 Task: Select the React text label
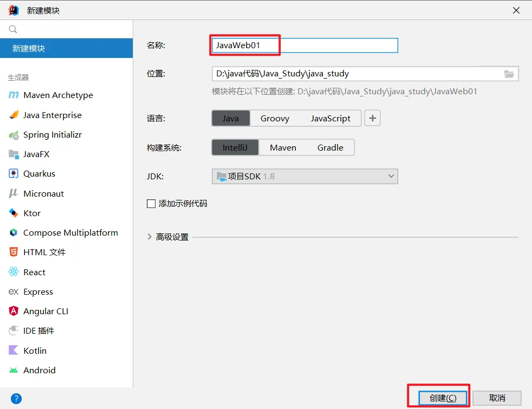(34, 272)
